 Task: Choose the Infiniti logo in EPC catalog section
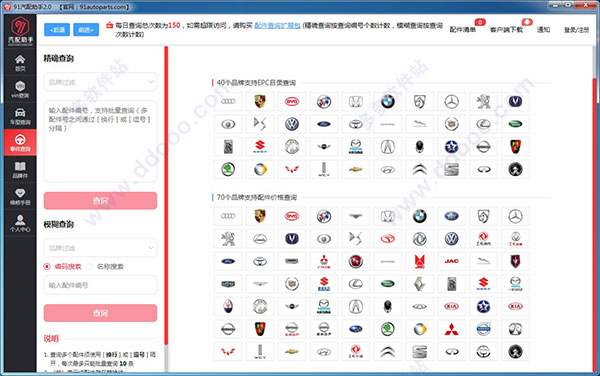[x=484, y=169]
